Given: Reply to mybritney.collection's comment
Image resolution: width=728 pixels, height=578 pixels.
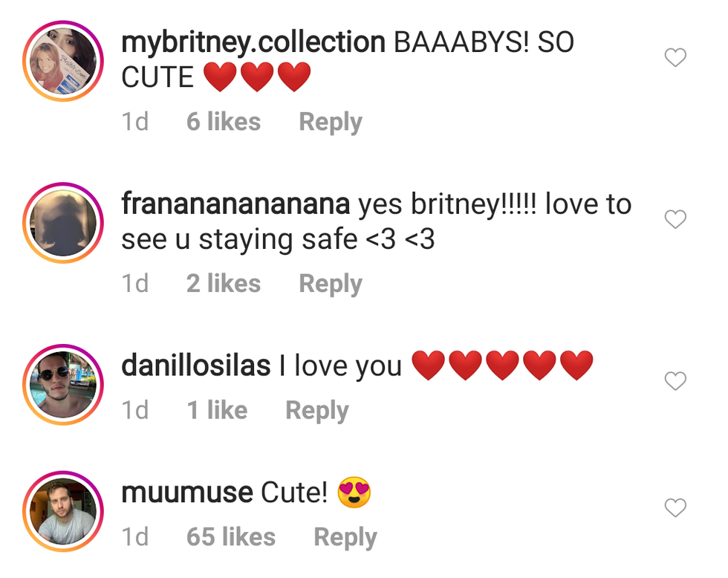Looking at the screenshot, I should coord(330,122).
